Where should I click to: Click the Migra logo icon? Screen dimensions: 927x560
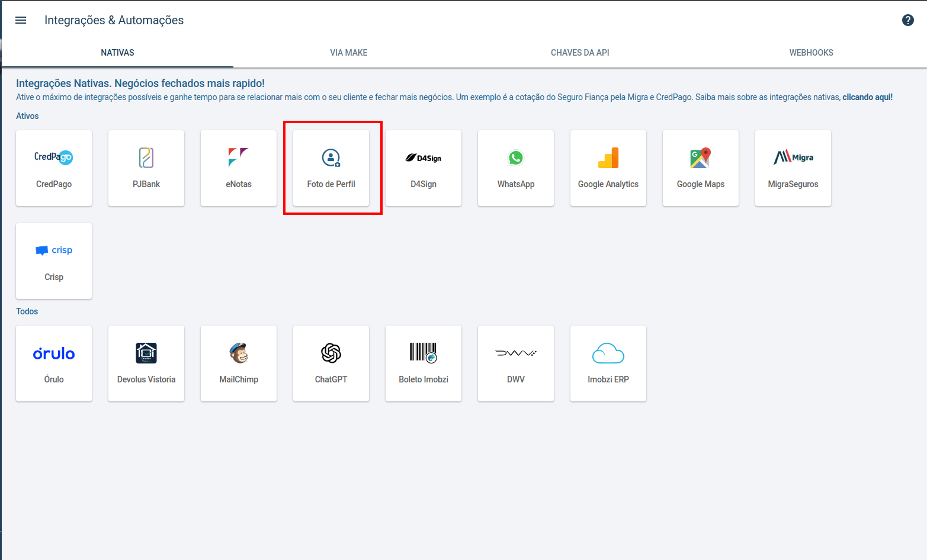[793, 157]
